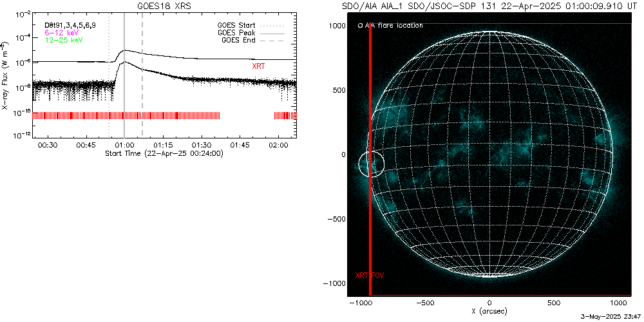
Task: Click the D8t91,3,4,5,6,9 label
Action: pos(71,26)
